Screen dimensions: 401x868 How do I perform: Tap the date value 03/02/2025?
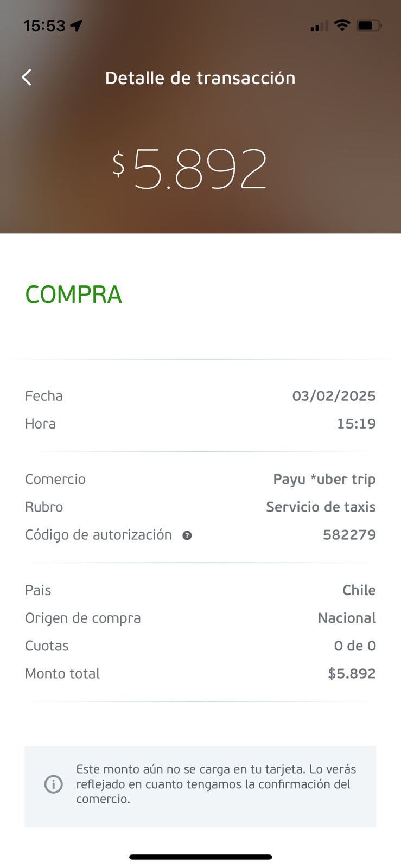click(x=334, y=396)
